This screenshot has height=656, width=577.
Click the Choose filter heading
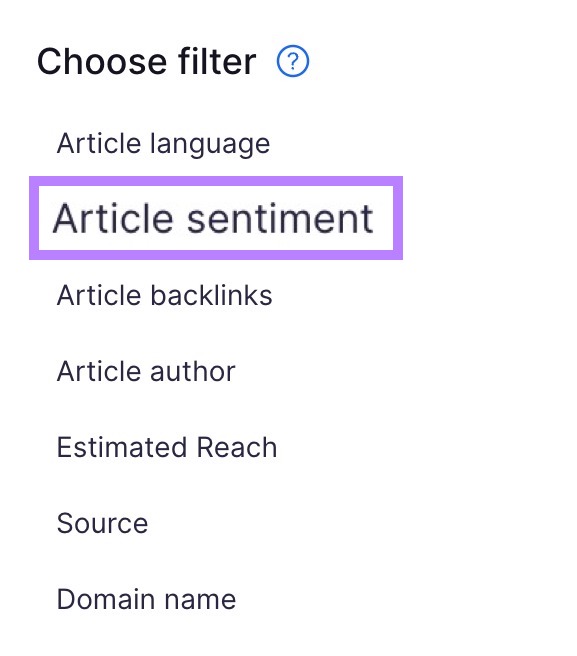tap(146, 62)
